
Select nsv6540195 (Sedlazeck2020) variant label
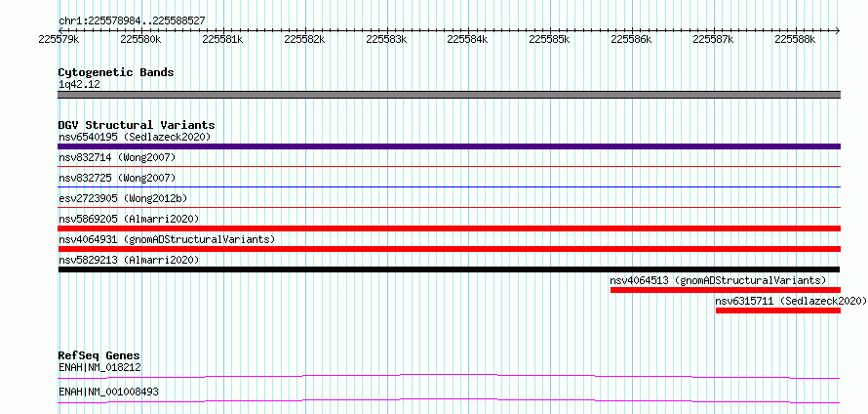pos(135,137)
